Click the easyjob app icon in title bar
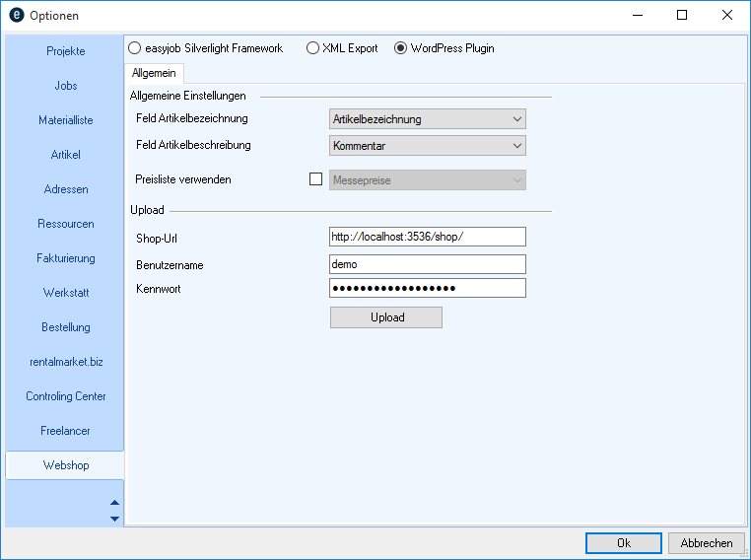Viewport: 751px width, 560px height. click(x=16, y=15)
